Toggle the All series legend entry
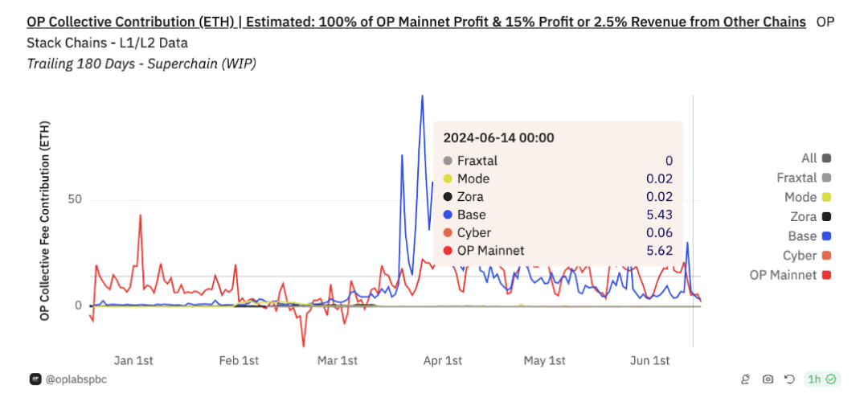868x410 pixels. tap(809, 158)
